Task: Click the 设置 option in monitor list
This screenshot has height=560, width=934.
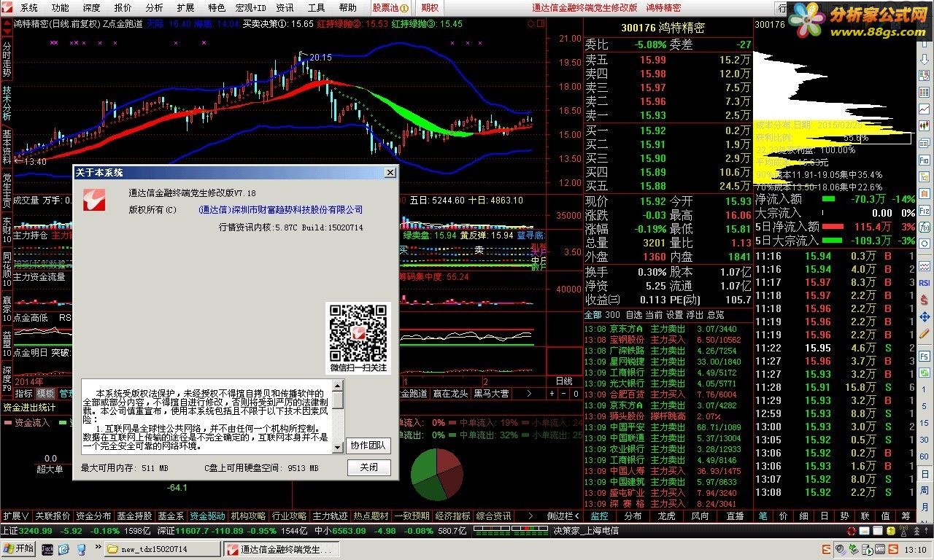Action: pos(675,315)
